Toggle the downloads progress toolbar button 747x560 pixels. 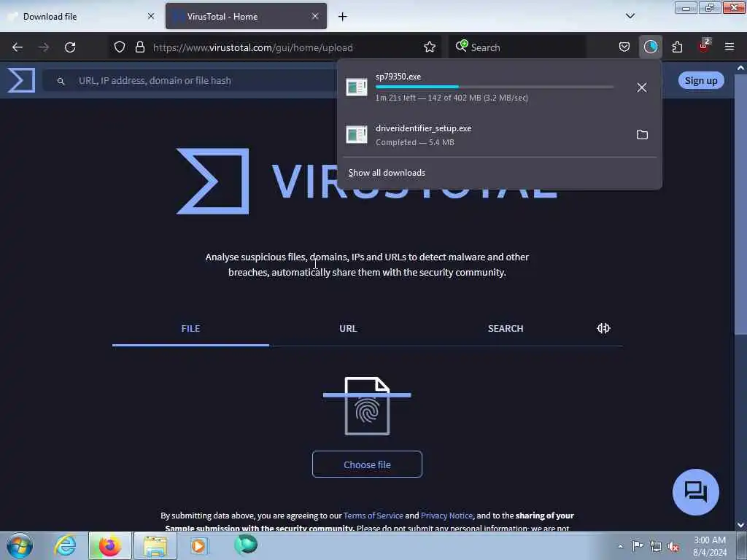(x=650, y=47)
